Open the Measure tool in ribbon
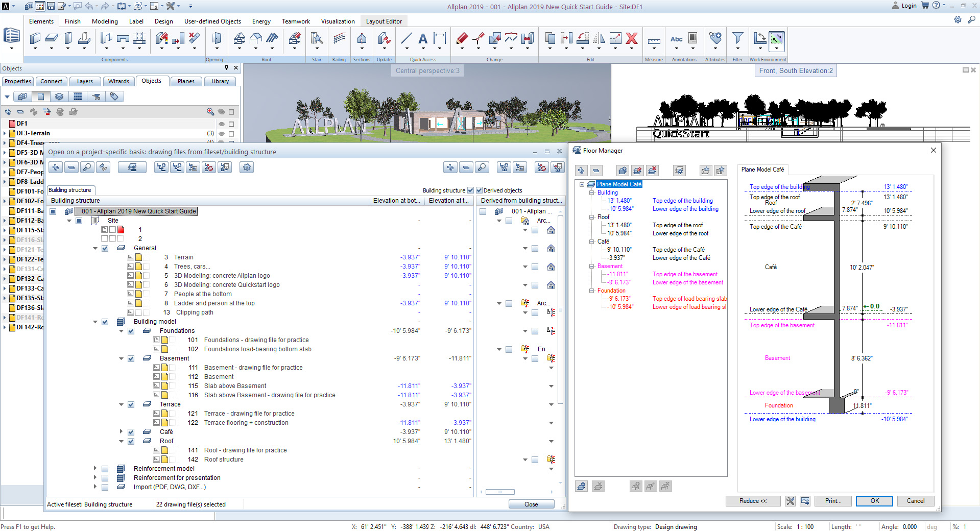980x531 pixels. pyautogui.click(x=654, y=41)
